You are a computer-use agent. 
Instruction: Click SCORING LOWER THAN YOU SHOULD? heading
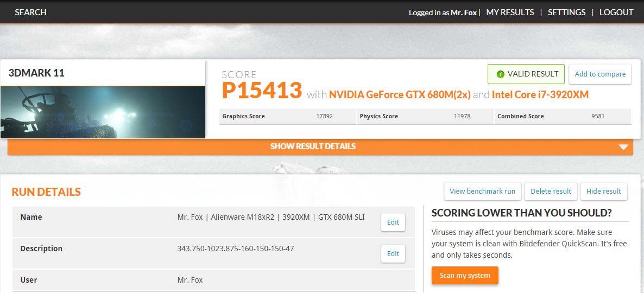click(522, 213)
